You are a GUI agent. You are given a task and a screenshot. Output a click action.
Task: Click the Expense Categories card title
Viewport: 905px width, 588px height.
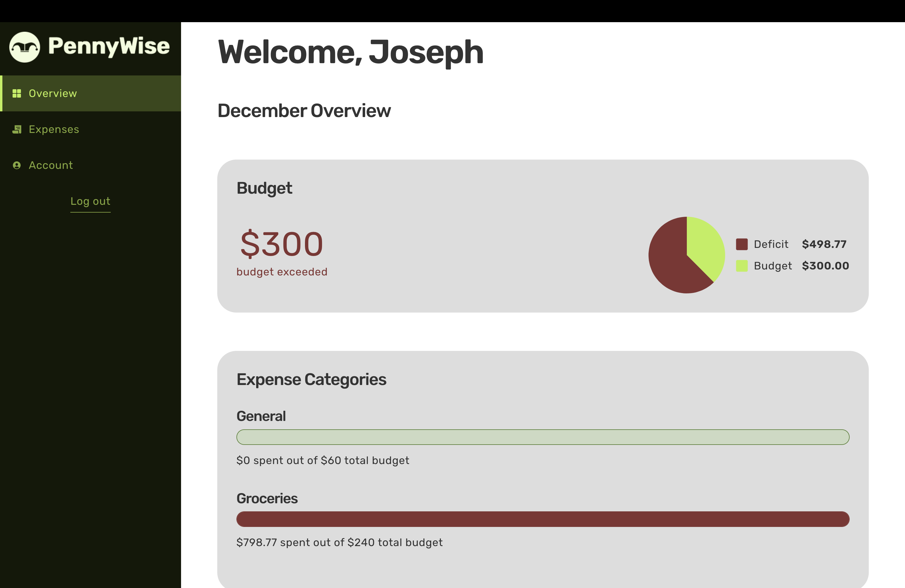coord(312,380)
